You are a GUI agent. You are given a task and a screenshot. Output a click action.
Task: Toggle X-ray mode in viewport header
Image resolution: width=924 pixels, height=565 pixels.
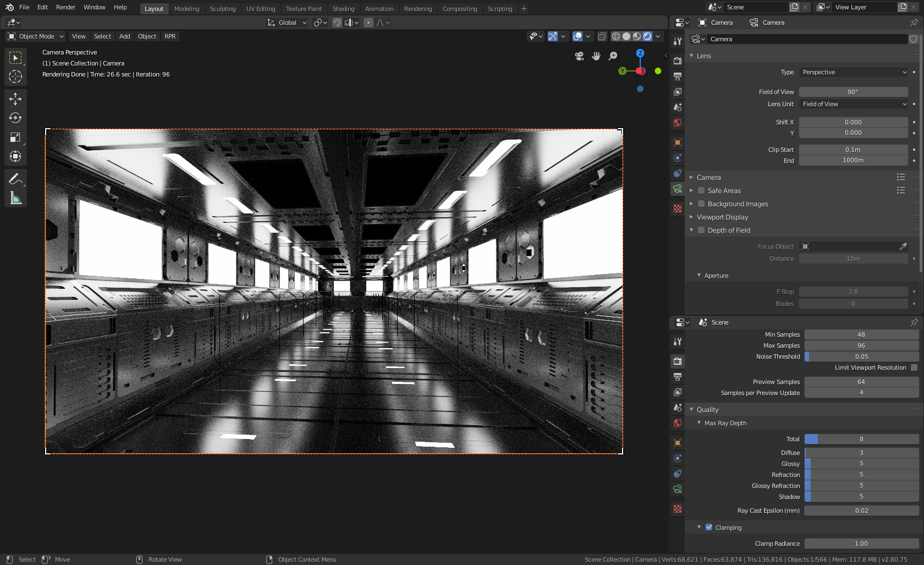tap(602, 36)
